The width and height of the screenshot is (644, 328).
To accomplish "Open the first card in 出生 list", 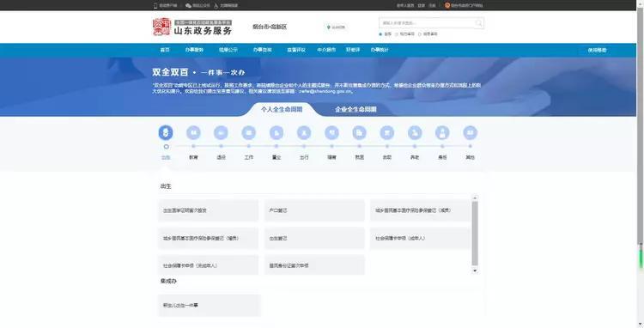I will [x=209, y=210].
